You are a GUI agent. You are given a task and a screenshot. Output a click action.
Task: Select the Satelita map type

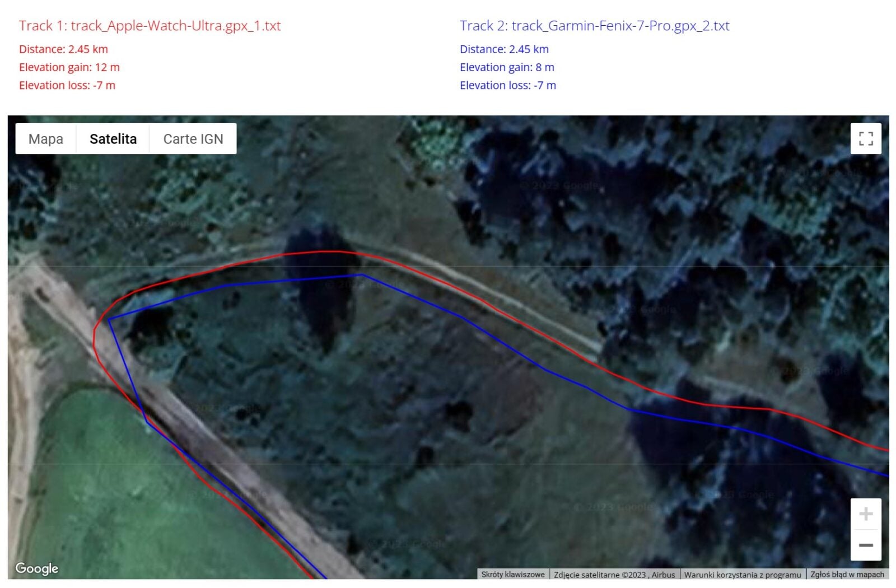click(113, 139)
